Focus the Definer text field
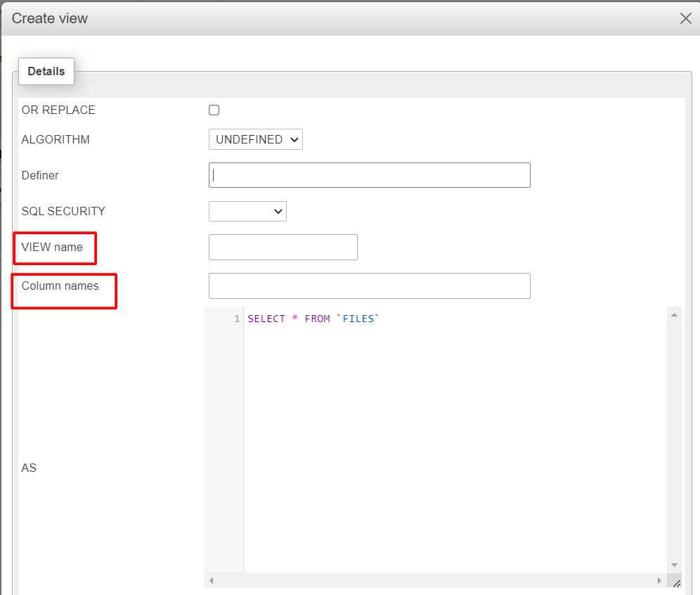The image size is (700, 595). click(x=369, y=175)
